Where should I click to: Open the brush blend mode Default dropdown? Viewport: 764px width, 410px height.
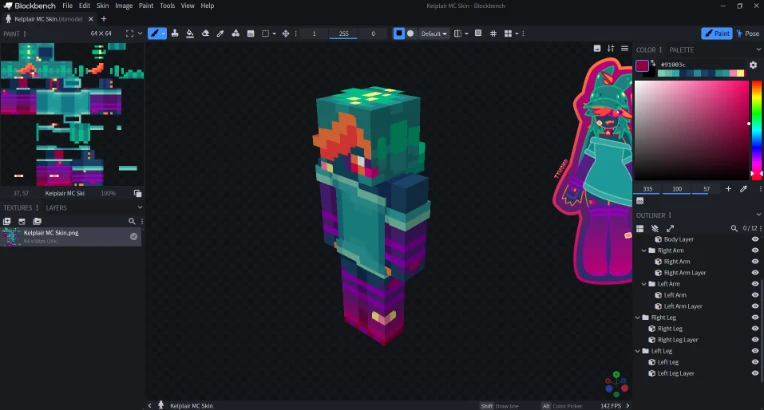coord(434,34)
